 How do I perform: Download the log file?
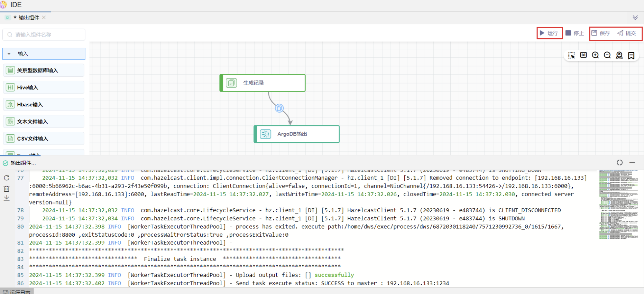7,198
